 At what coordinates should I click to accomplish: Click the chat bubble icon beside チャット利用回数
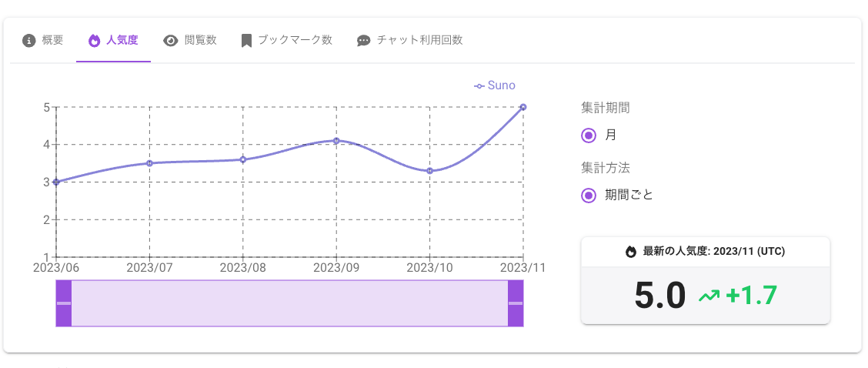point(364,41)
